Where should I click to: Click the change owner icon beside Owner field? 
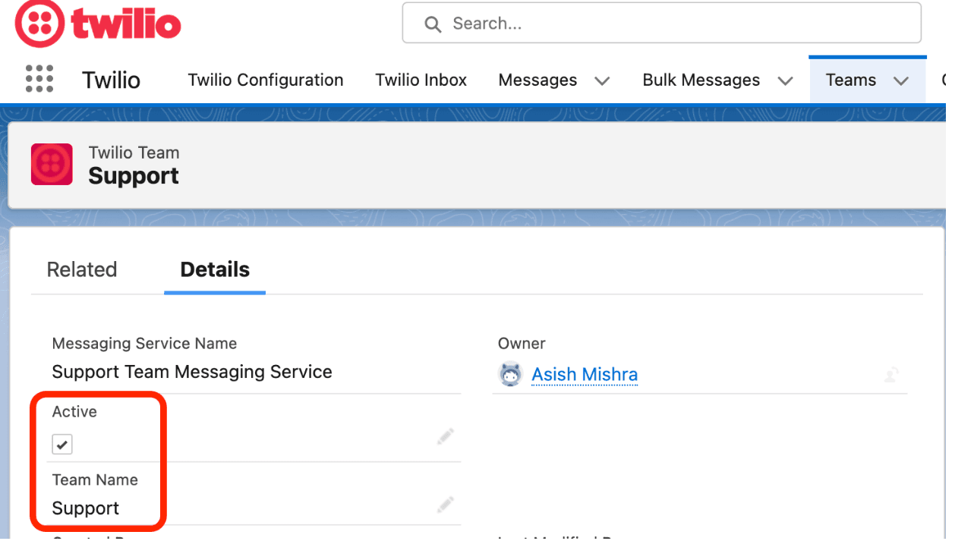click(x=891, y=374)
